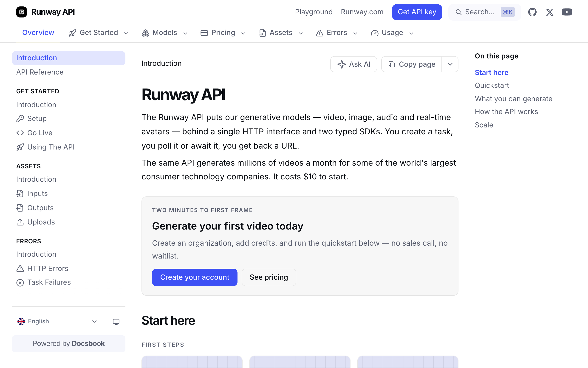Click the Usage gauge icon in nav
The width and height of the screenshot is (588, 368).
pyautogui.click(x=375, y=33)
